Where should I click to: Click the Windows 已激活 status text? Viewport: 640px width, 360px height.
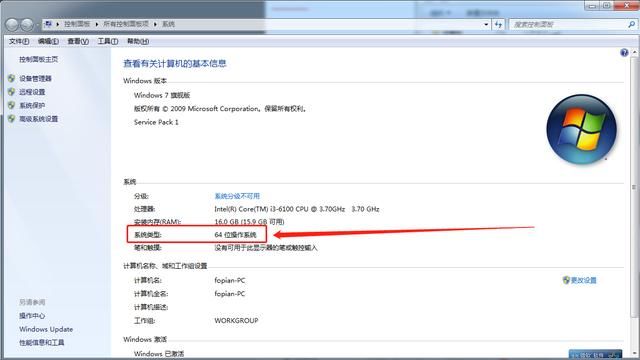[x=159, y=354]
